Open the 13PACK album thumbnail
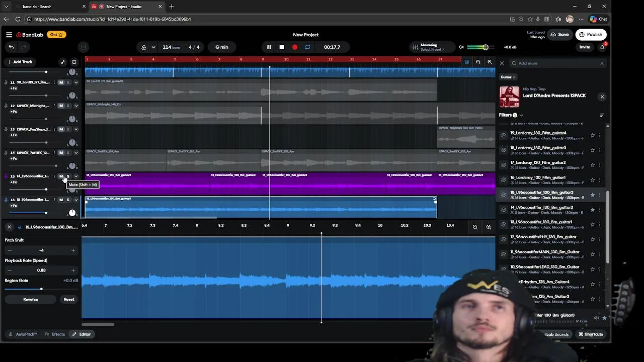 click(509, 97)
